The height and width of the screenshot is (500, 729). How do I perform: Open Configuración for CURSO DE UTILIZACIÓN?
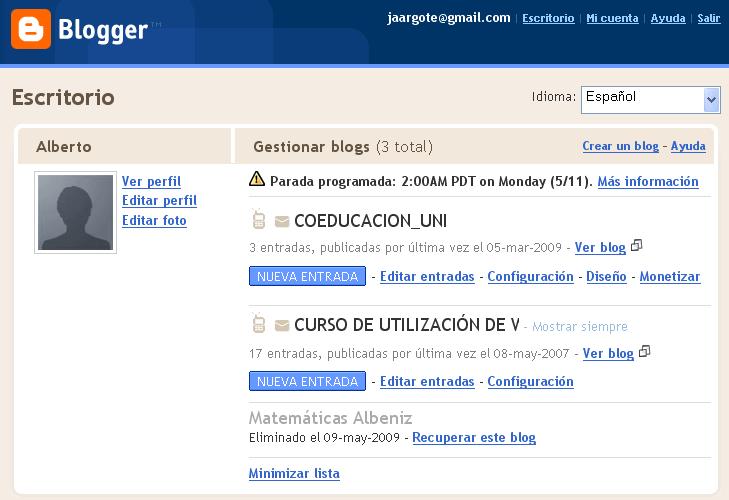point(530,381)
